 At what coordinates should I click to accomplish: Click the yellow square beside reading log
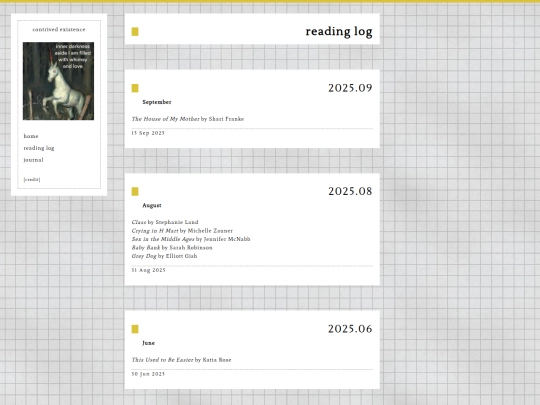(135, 32)
